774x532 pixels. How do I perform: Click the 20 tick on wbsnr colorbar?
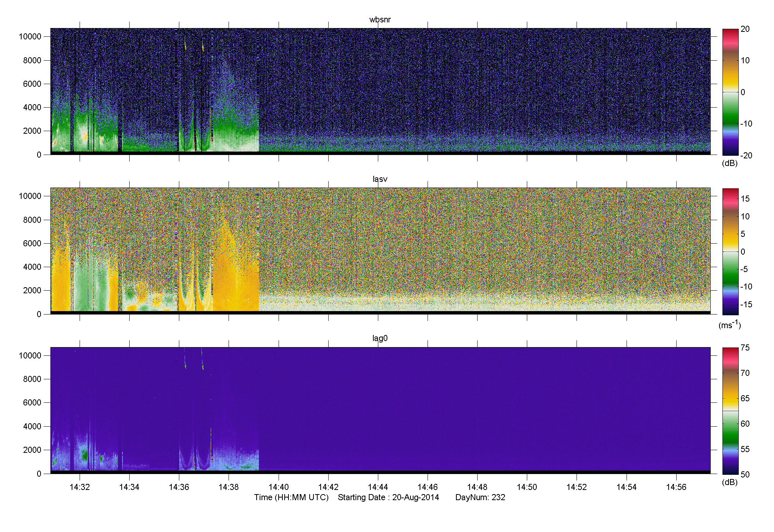coord(745,29)
